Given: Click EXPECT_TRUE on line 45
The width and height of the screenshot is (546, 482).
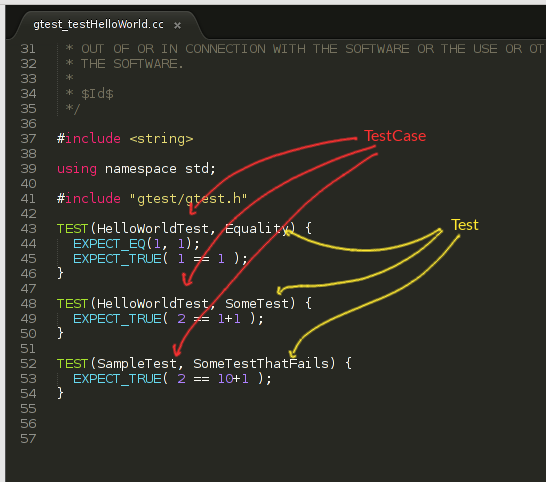Looking at the screenshot, I should point(117,259).
